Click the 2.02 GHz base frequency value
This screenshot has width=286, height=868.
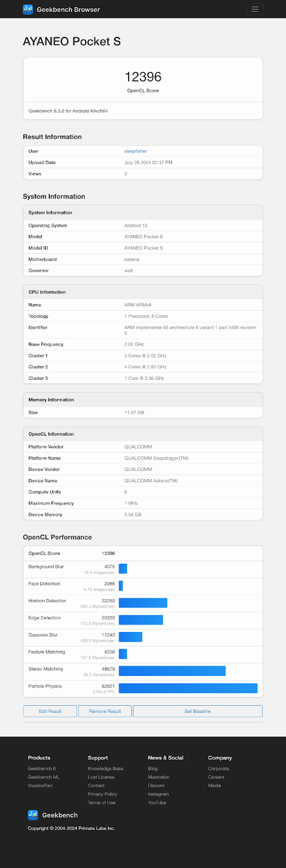(x=134, y=344)
